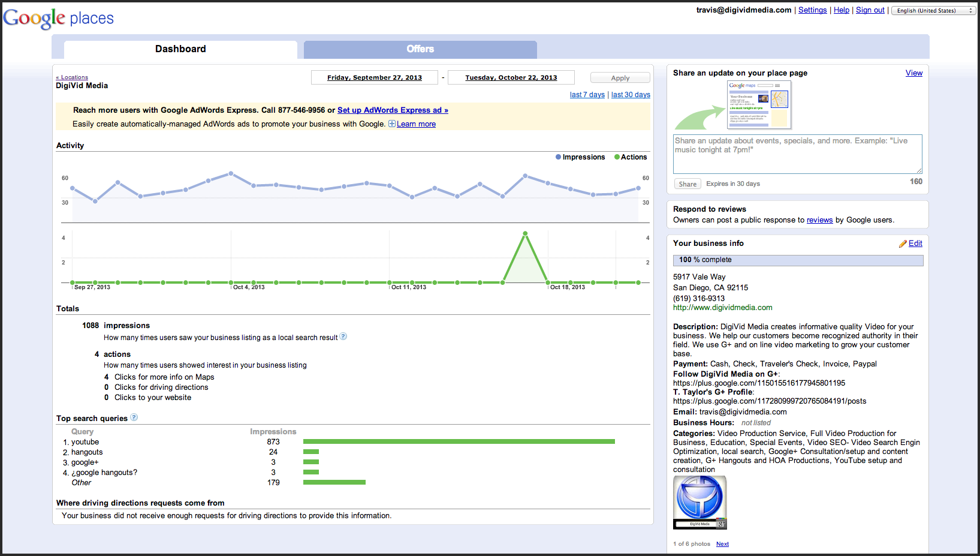This screenshot has height=556, width=980.
Task: Click the Oct 11, 2013 chart axis label
Action: coord(409,287)
